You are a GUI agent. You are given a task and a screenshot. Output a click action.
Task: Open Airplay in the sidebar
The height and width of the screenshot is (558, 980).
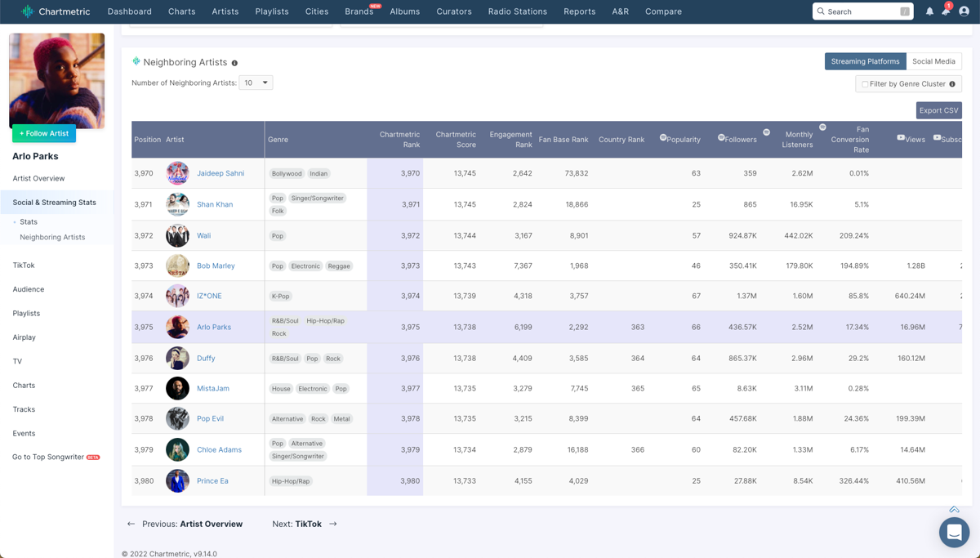(24, 337)
